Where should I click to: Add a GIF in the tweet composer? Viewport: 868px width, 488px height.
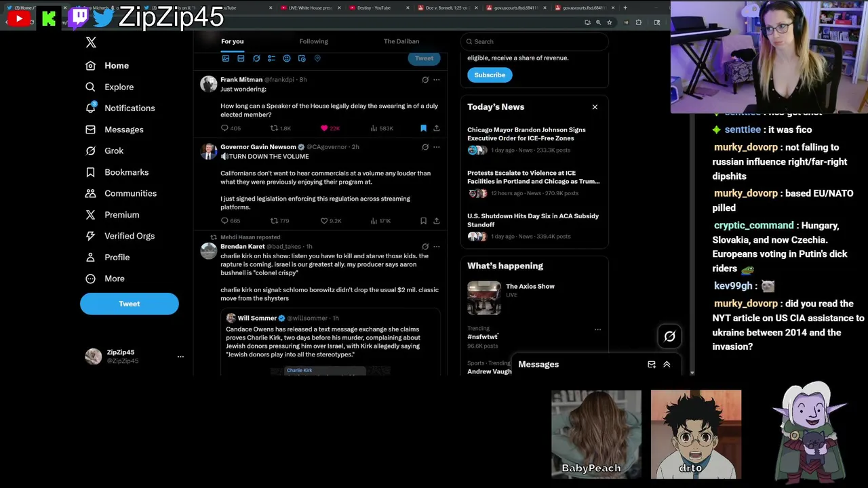click(241, 58)
